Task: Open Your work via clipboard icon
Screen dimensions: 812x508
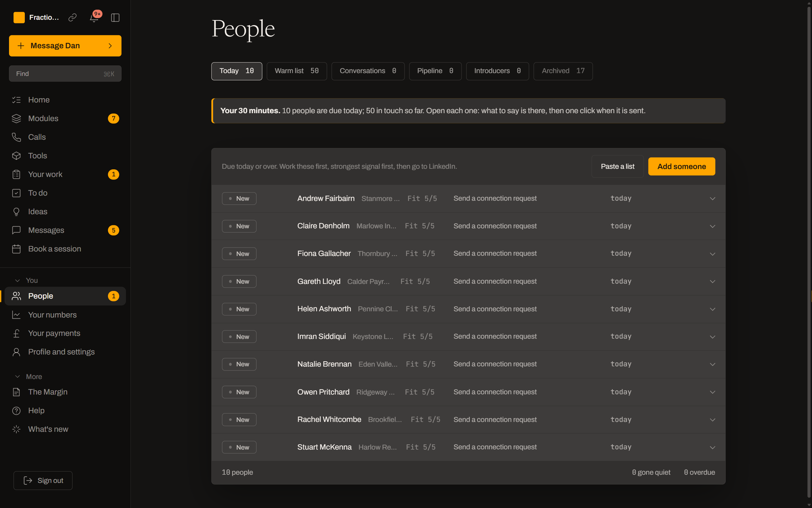Action: (16, 174)
